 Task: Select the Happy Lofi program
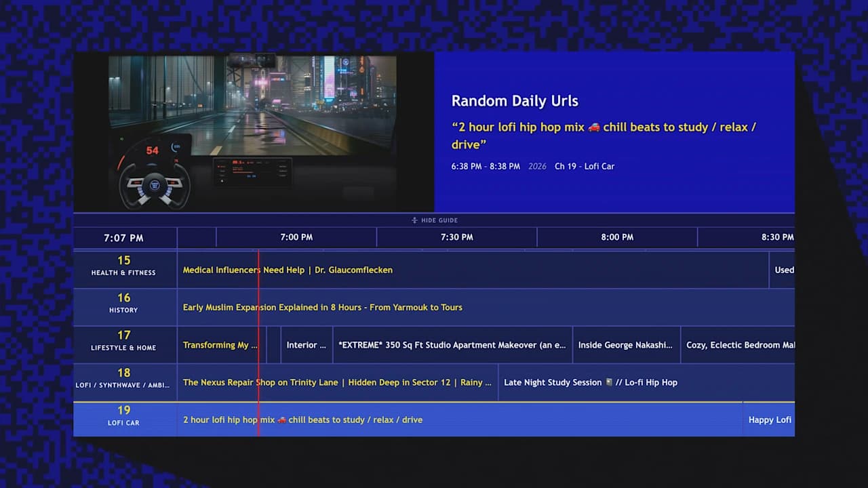[769, 420]
